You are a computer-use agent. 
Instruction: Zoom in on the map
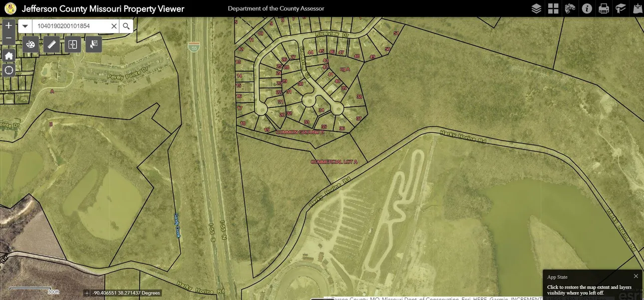(x=8, y=25)
